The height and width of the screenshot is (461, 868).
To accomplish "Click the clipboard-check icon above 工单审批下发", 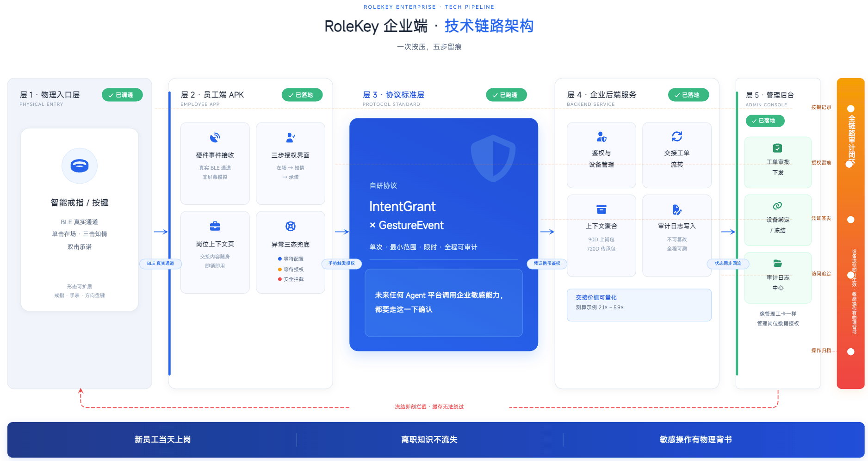I will tap(778, 148).
